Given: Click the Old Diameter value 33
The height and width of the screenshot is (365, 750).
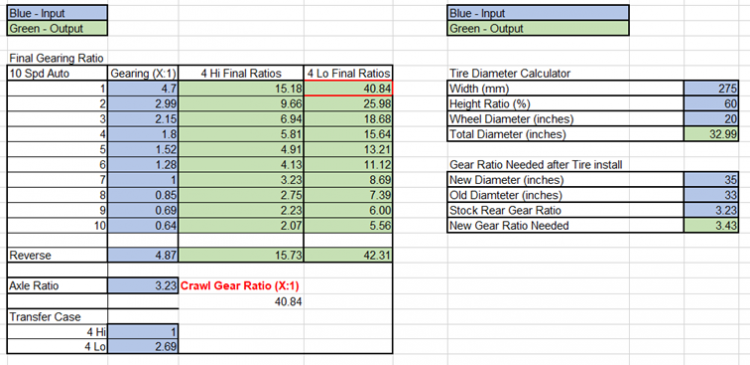Looking at the screenshot, I should click(711, 195).
